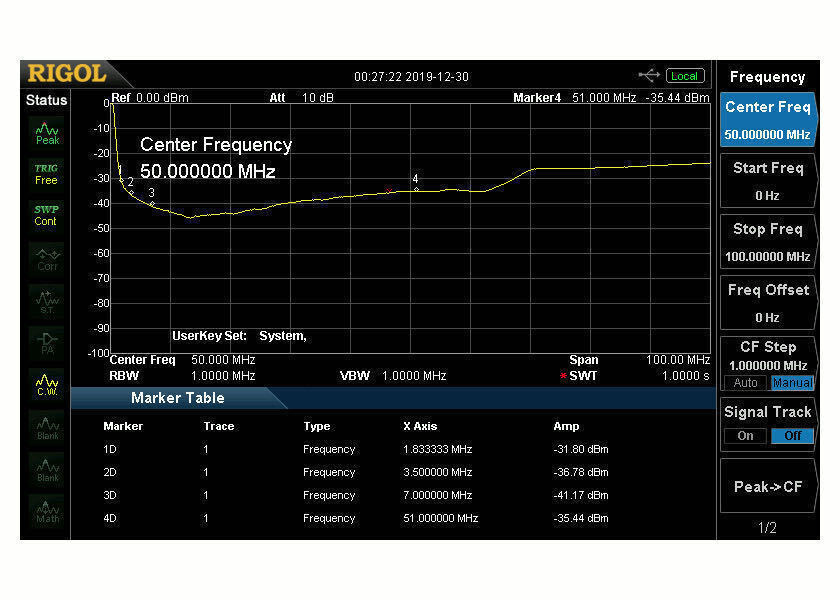The image size is (840, 600).
Task: Click the Type column header
Action: [317, 426]
